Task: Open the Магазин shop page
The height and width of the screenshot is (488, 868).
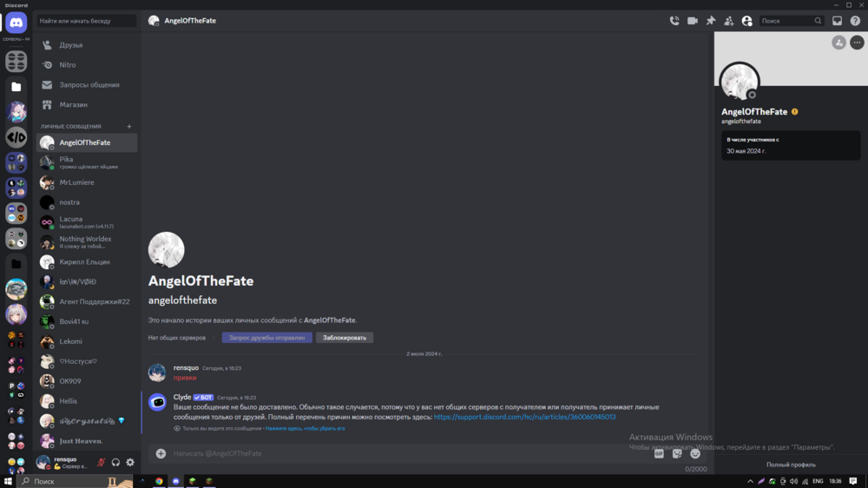Action: coord(86,105)
